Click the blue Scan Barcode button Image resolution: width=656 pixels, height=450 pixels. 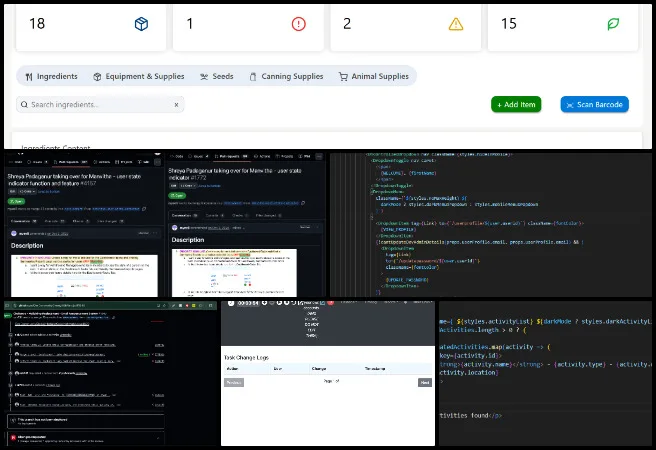[594, 105]
